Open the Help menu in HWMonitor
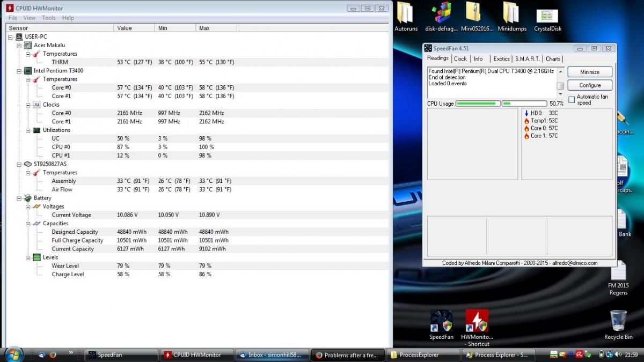This screenshot has width=644, height=362. [68, 18]
